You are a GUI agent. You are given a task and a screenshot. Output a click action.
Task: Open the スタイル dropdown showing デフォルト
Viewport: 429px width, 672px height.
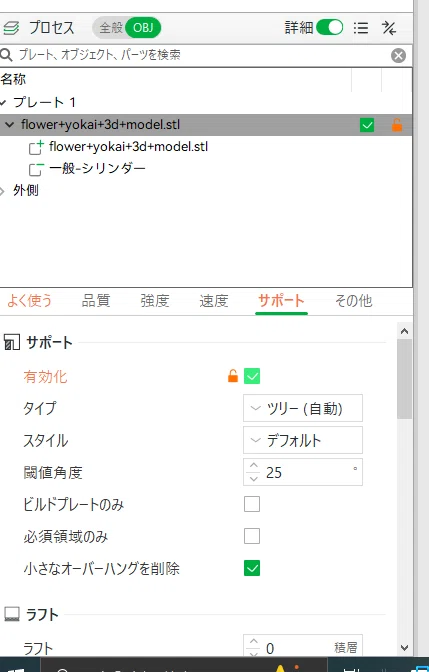(x=303, y=440)
